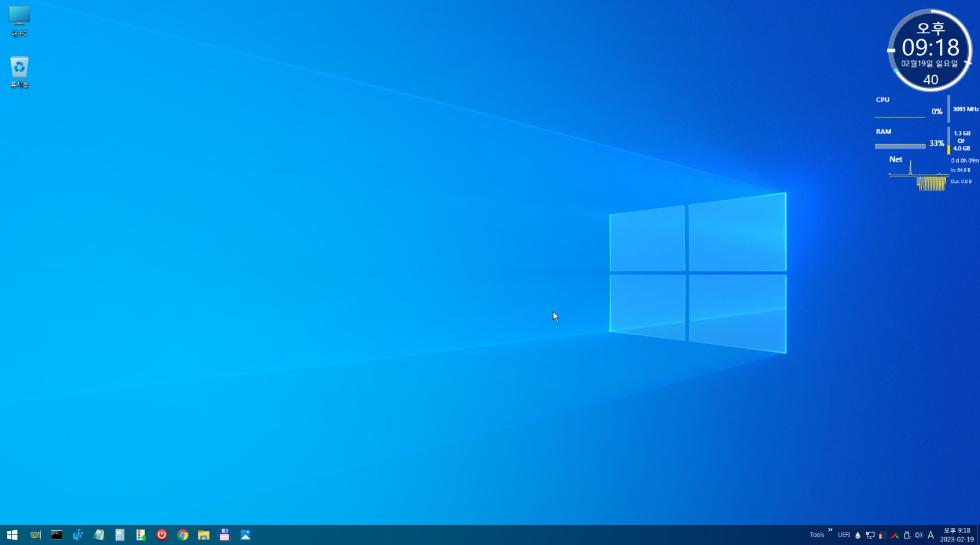Select the 내 PC desktop icon
The width and height of the screenshot is (980, 545).
click(19, 21)
